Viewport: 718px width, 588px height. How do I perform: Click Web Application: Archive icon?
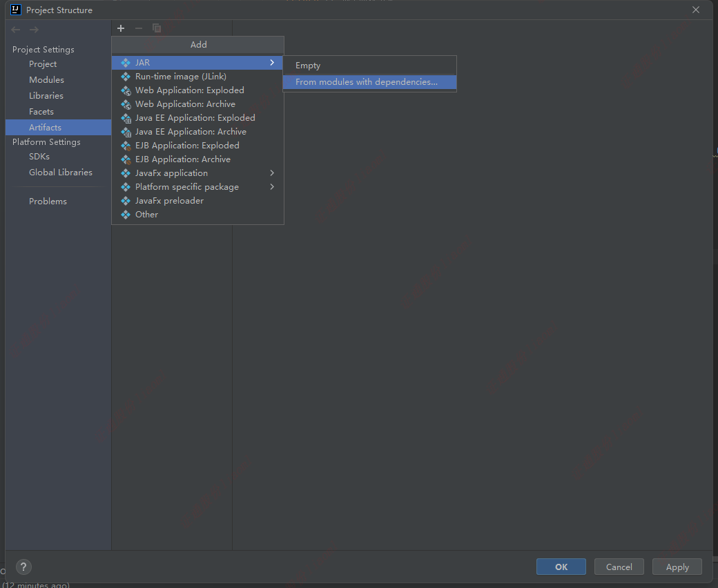tap(126, 104)
